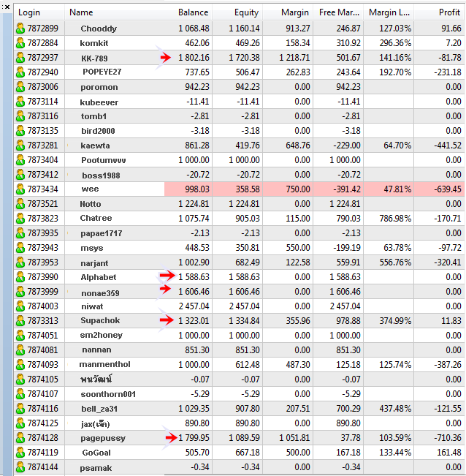Click the user icon for login 7873114
Screen dimensions: 466x476
pyautogui.click(x=20, y=102)
